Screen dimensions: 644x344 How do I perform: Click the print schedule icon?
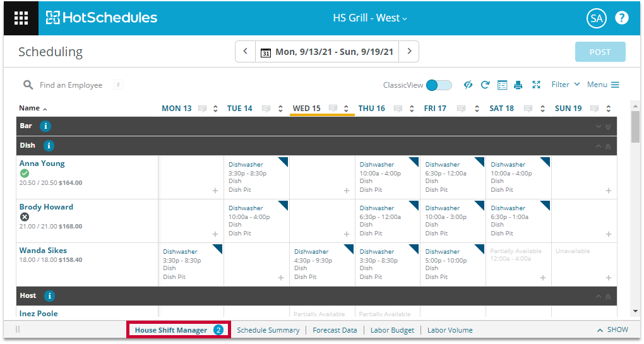[518, 85]
